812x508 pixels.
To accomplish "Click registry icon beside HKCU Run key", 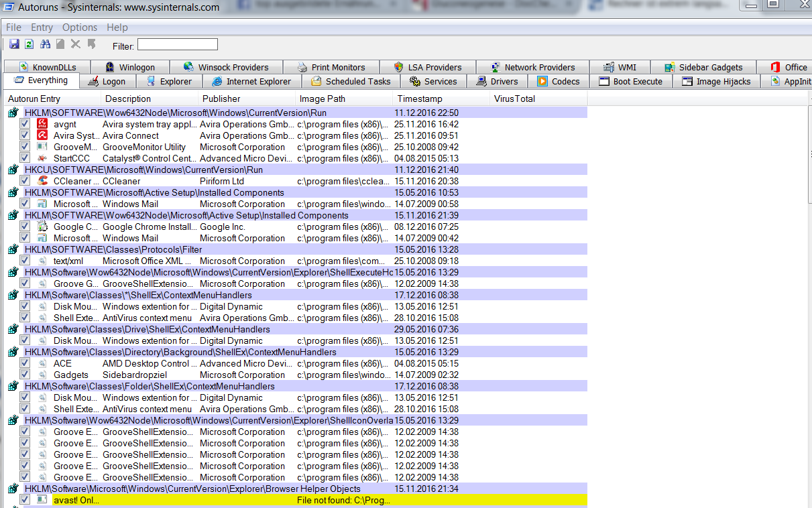I will (13, 170).
